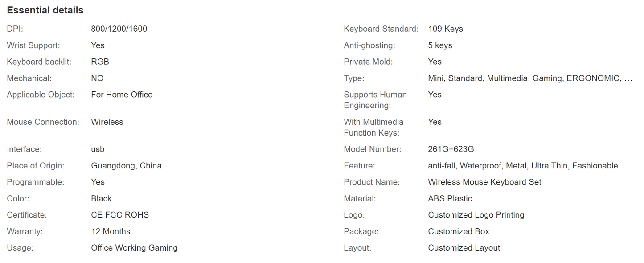Click the Mouse Connection label
Screen dimensions: 644x263
43,122
